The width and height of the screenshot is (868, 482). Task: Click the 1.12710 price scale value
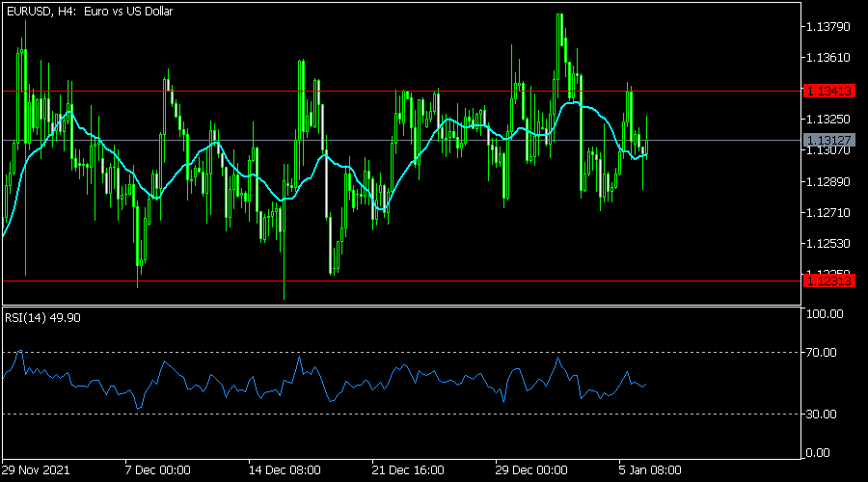point(827,212)
